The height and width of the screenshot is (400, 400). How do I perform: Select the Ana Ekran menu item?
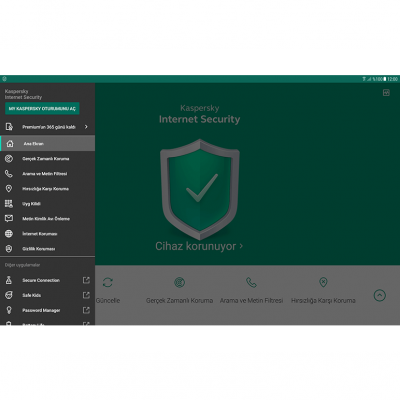click(47, 143)
